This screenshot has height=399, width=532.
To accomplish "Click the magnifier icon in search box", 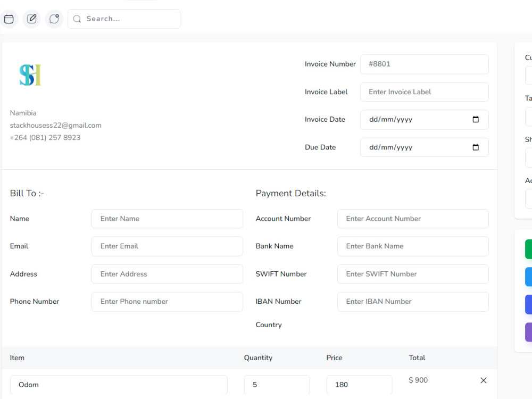I will (77, 19).
